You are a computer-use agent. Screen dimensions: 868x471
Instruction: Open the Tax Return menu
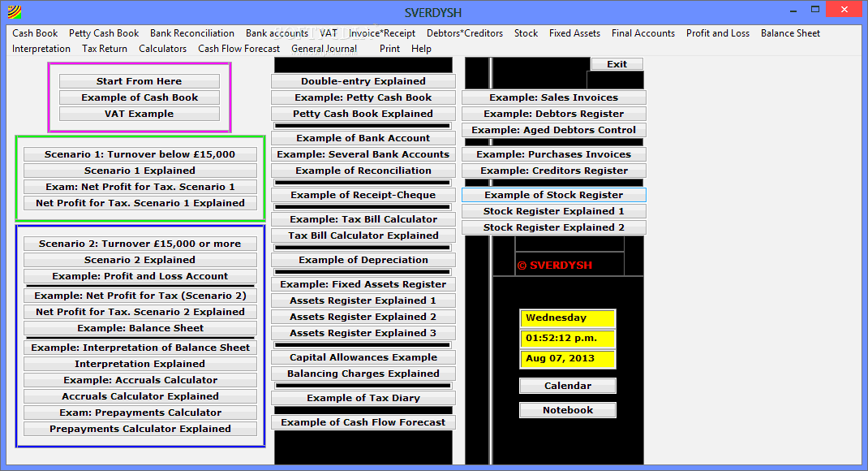click(x=105, y=49)
